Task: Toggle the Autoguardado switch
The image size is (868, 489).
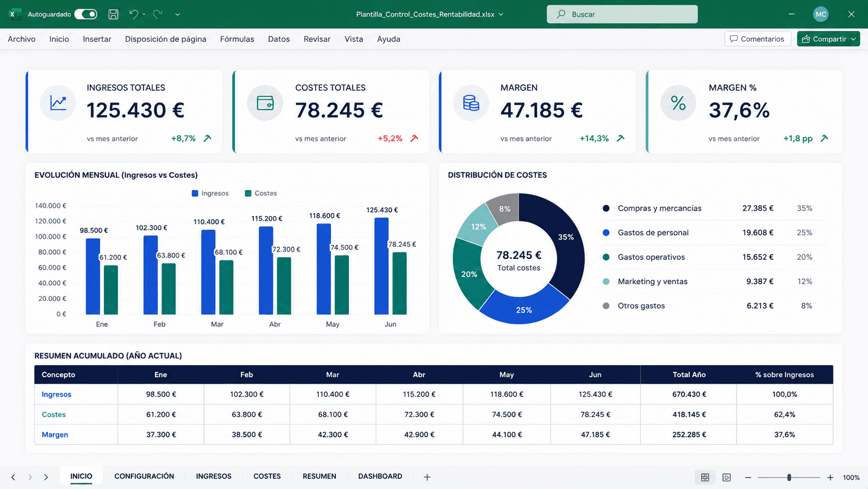Action: click(86, 14)
